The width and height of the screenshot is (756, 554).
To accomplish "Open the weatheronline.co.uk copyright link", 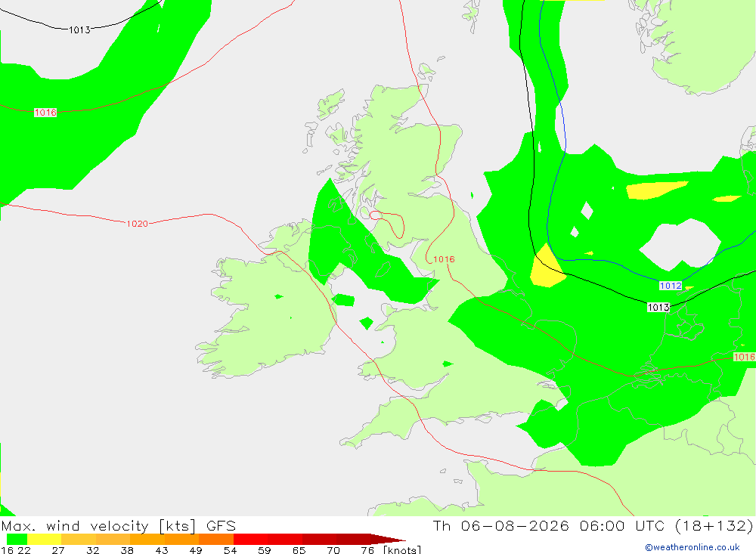I will (692, 547).
